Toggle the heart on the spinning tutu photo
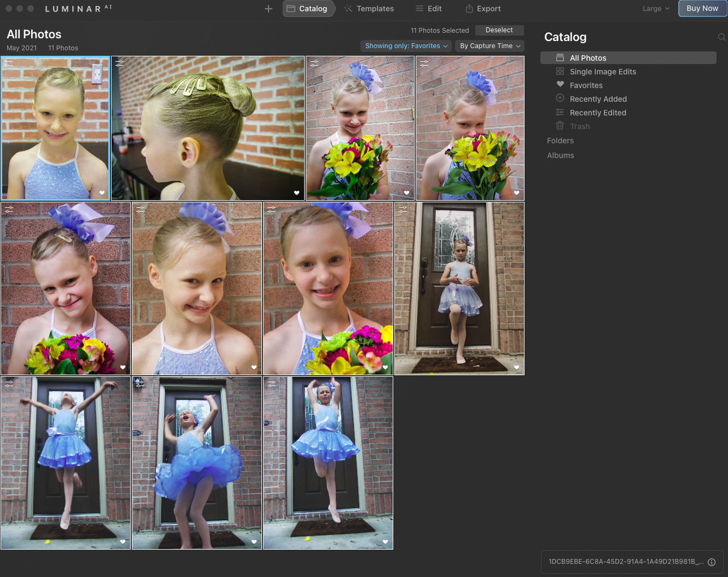 (254, 541)
